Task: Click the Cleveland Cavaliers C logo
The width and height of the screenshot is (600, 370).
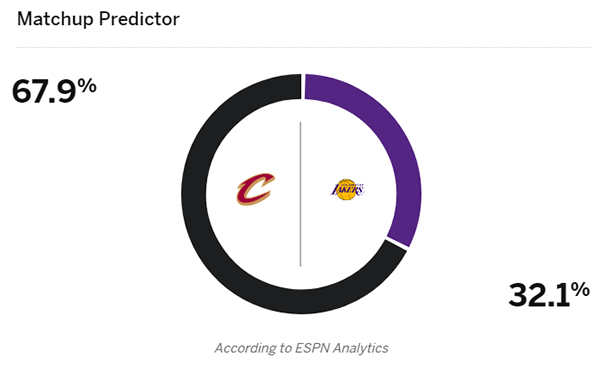Action: (x=256, y=189)
